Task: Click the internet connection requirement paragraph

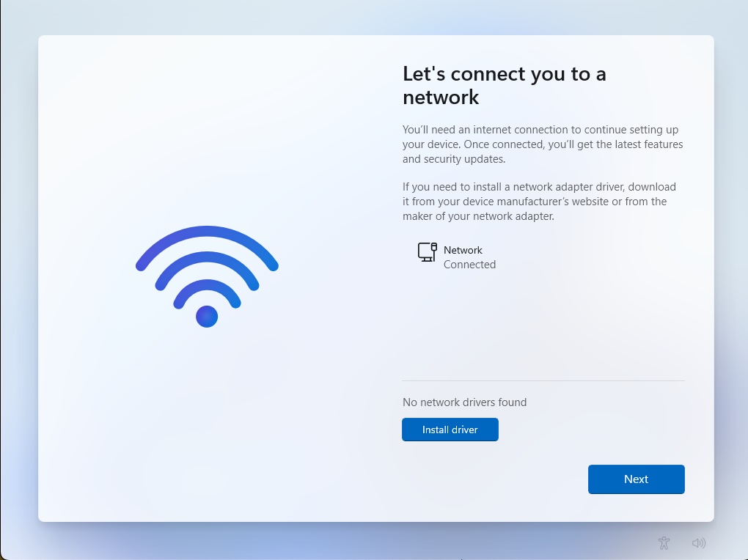Action: tap(543, 144)
